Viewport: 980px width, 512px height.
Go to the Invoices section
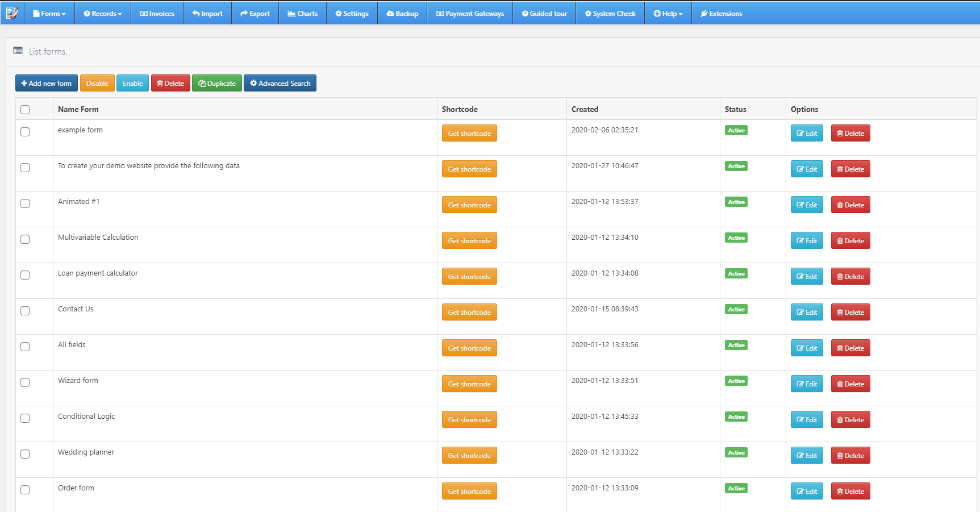click(x=157, y=13)
